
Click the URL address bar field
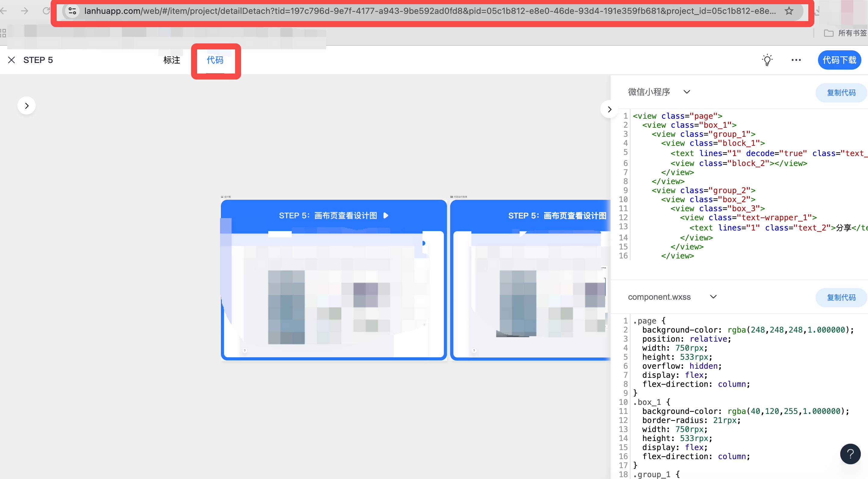click(428, 11)
